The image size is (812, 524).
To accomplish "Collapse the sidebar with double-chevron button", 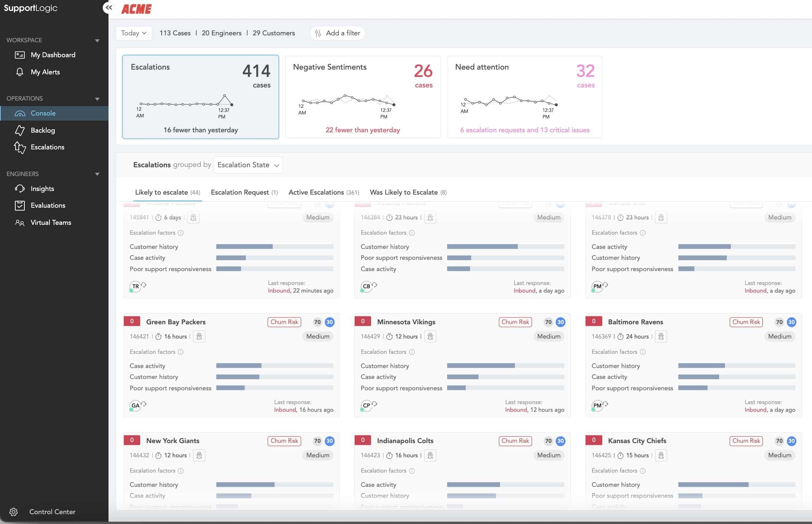I will tap(109, 7).
